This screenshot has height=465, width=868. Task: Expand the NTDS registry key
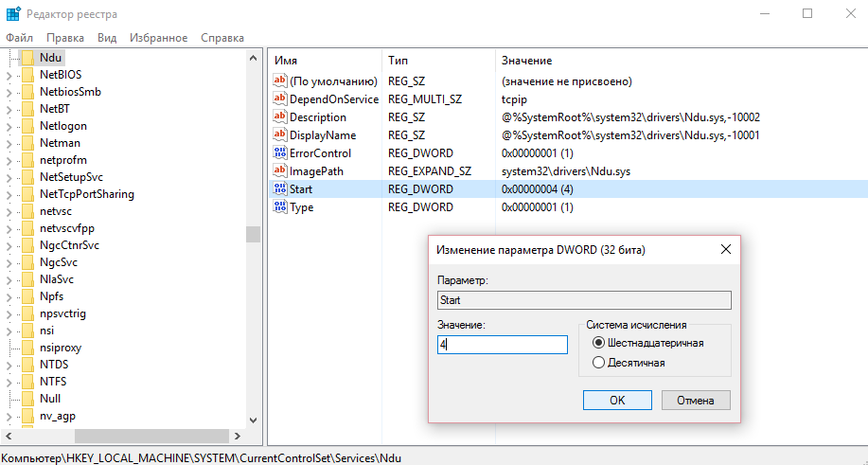coord(9,365)
